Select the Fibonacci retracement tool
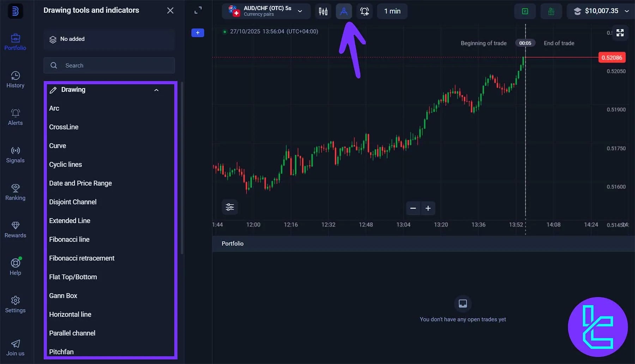The height and width of the screenshot is (364, 635). point(81,258)
